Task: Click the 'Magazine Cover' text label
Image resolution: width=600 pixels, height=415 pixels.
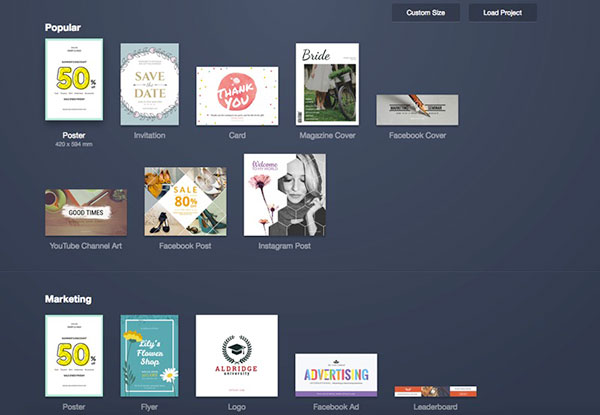Action: tap(329, 134)
